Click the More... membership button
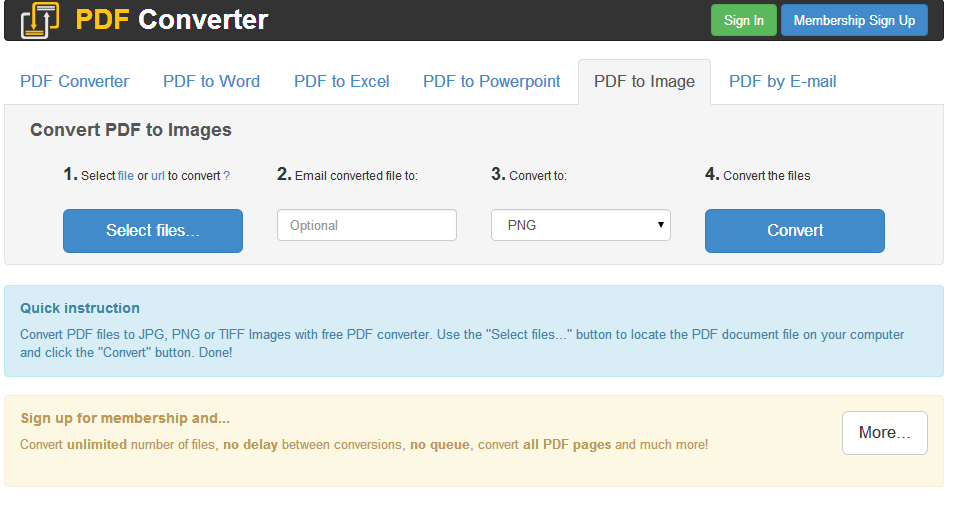 884,433
